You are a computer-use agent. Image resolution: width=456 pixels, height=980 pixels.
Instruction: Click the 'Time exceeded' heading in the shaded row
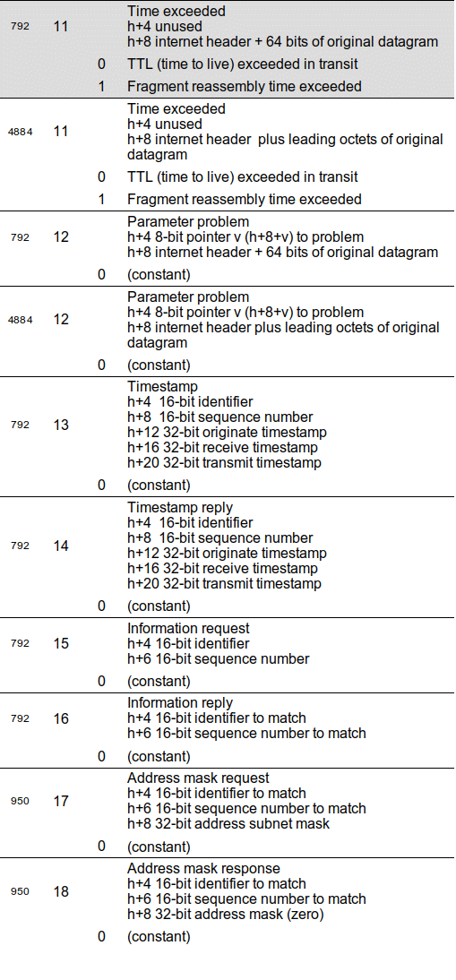click(x=176, y=12)
